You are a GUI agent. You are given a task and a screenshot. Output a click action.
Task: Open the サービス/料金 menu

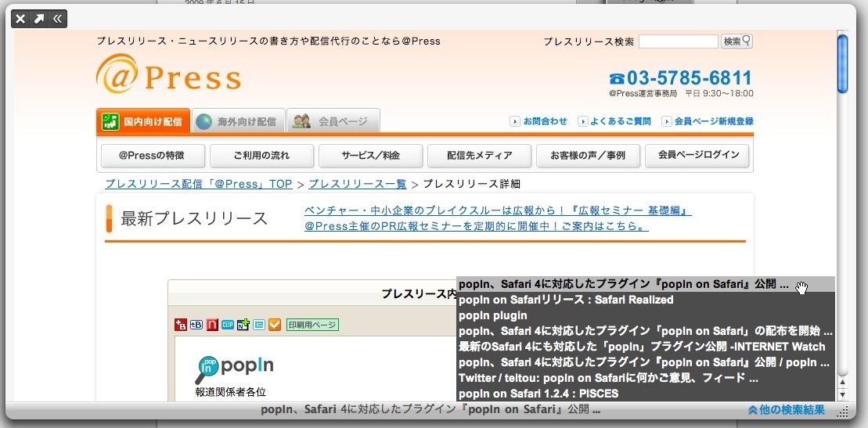(x=370, y=156)
